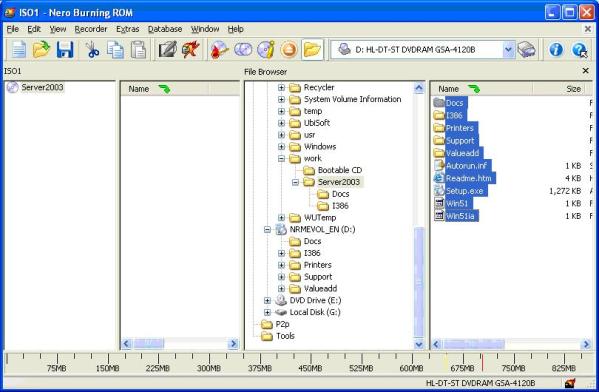
Task: Open the blue Info icon
Action: tap(556, 50)
